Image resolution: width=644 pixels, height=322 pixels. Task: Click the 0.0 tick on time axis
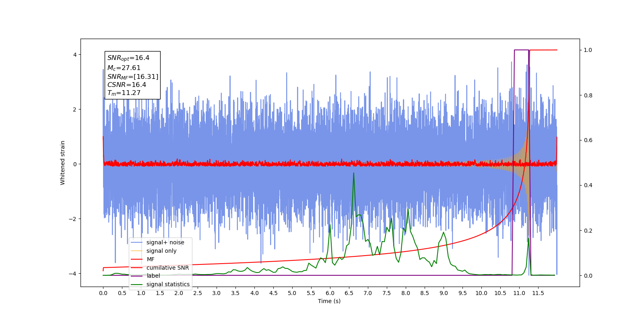(x=103, y=293)
